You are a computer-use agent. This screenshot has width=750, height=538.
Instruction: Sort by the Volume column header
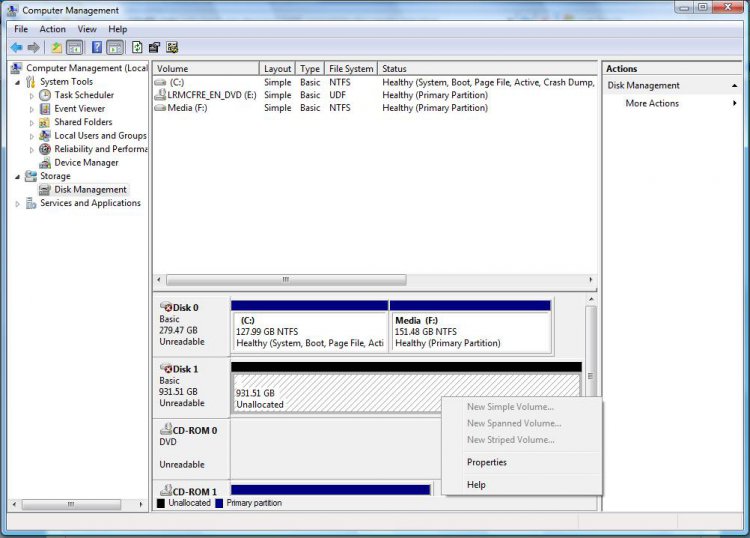206,69
